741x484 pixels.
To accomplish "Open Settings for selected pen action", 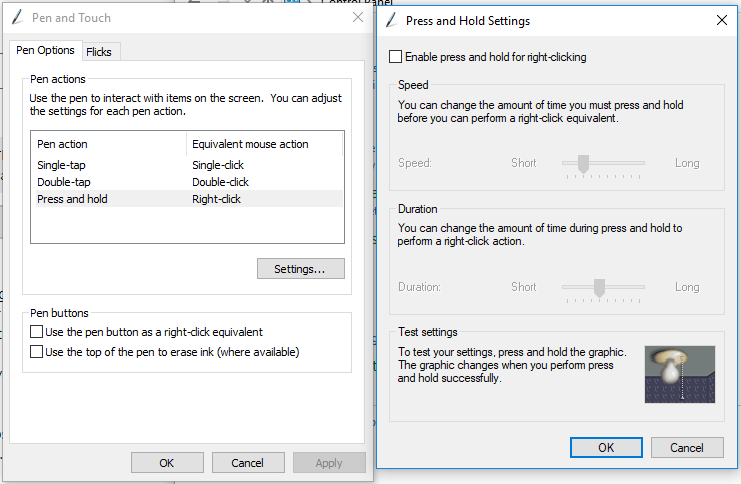I will click(x=300, y=269).
